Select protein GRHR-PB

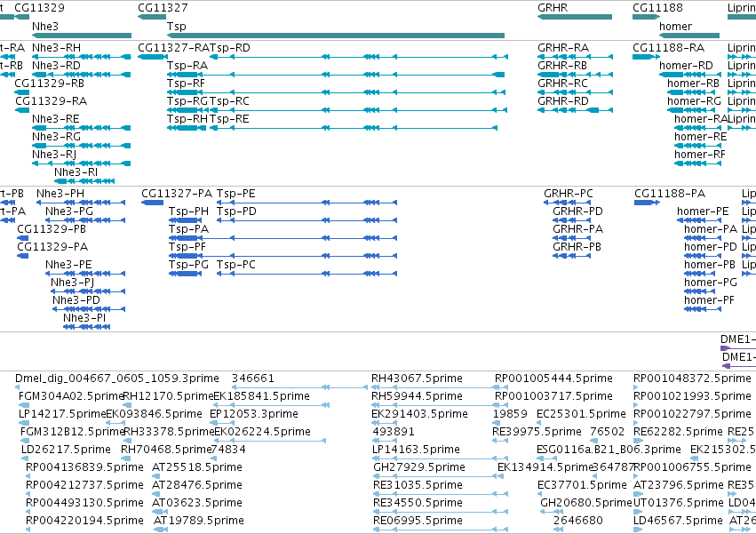[572, 256]
